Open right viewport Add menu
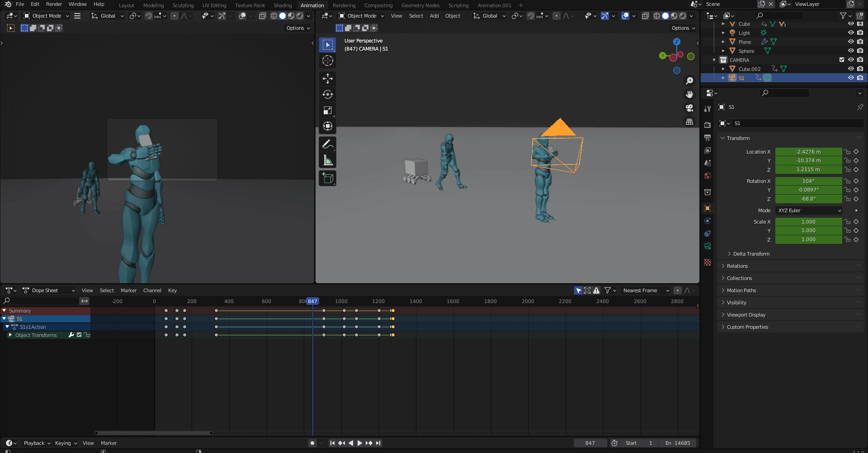 coord(434,16)
